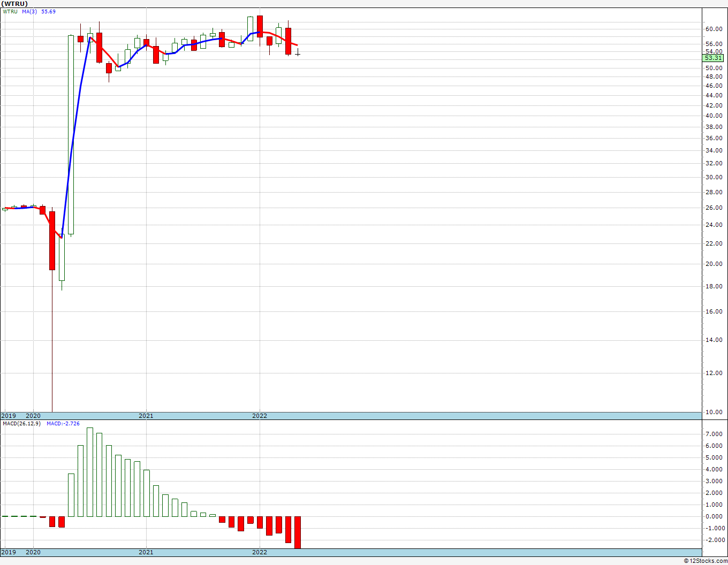Screen dimensions: 728x565
Task: Select the 0.000 MACD axis label
Action: tap(714, 516)
